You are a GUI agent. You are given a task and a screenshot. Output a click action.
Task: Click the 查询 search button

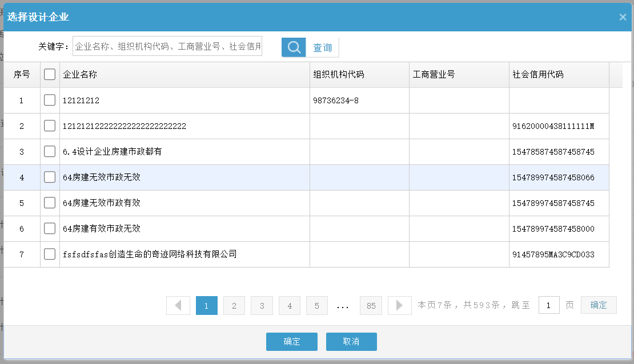click(322, 47)
